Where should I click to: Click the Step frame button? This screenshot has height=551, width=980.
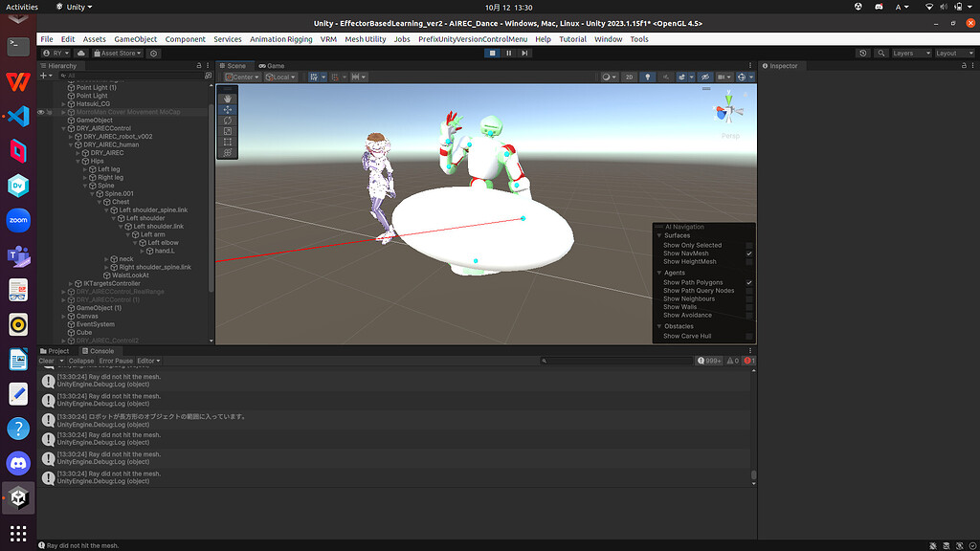523,53
